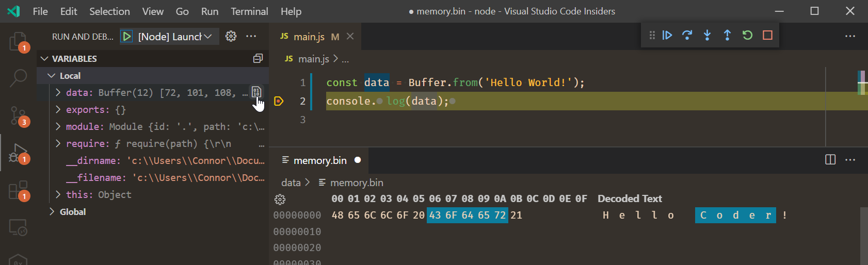Open the Search view in activity bar
This screenshot has width=868, height=265.
(19, 78)
